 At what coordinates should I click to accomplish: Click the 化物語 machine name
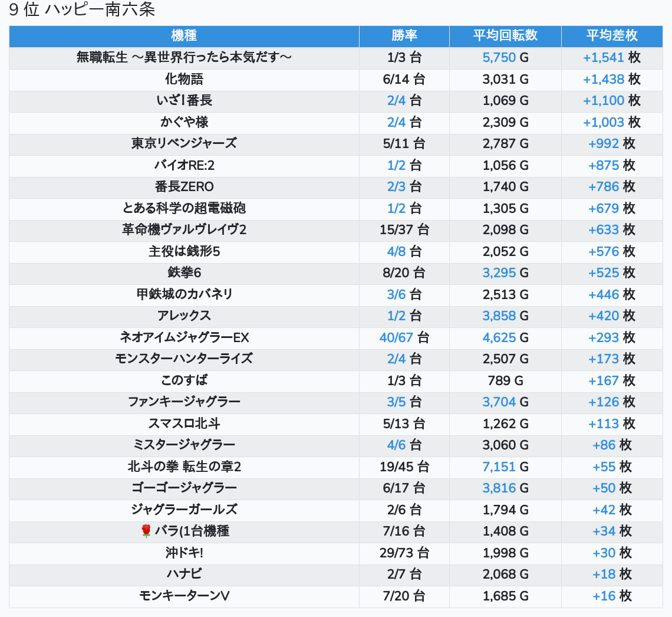click(184, 79)
